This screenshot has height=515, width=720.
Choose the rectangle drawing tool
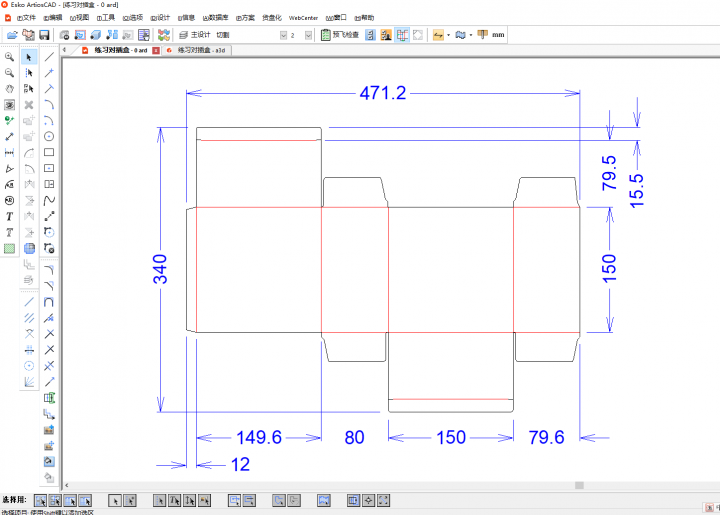coord(49,153)
